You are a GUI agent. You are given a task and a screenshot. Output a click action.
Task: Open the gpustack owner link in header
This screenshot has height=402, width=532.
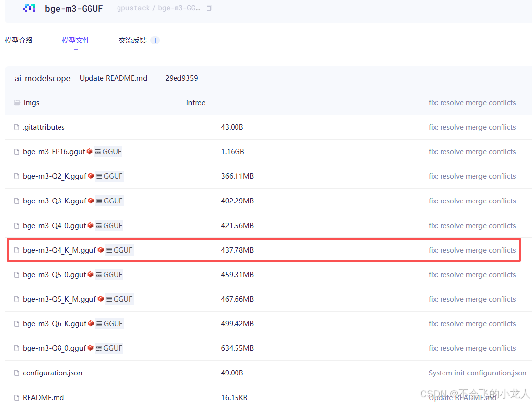(133, 8)
